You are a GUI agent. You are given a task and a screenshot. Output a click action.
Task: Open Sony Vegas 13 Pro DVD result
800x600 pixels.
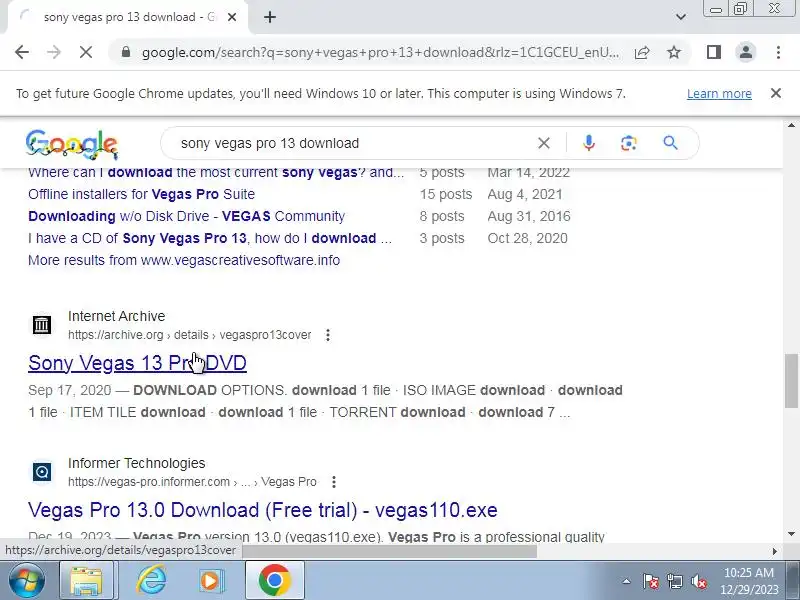click(137, 363)
